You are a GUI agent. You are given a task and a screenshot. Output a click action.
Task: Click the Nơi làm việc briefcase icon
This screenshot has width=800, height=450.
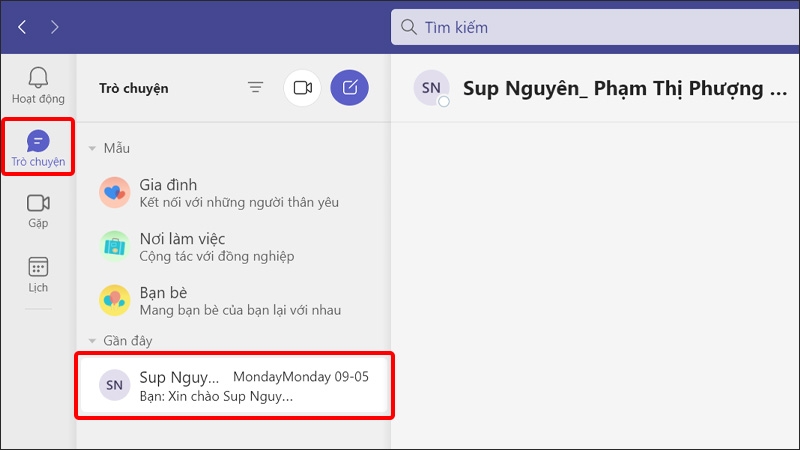[114, 246]
